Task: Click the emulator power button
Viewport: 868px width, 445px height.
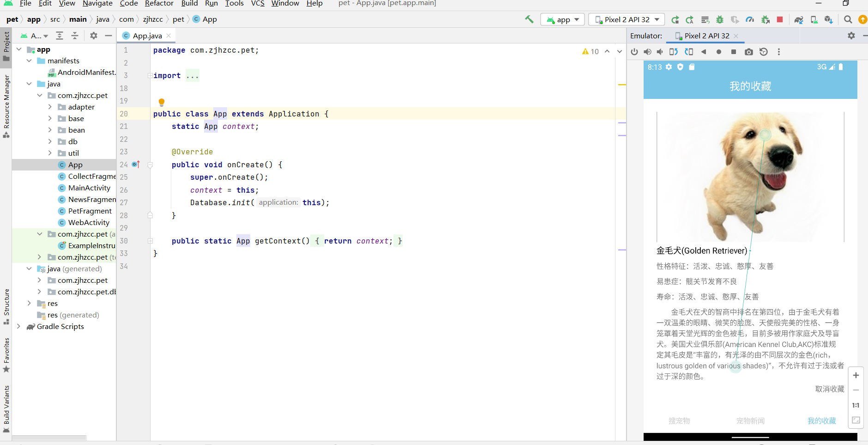Action: [x=634, y=52]
